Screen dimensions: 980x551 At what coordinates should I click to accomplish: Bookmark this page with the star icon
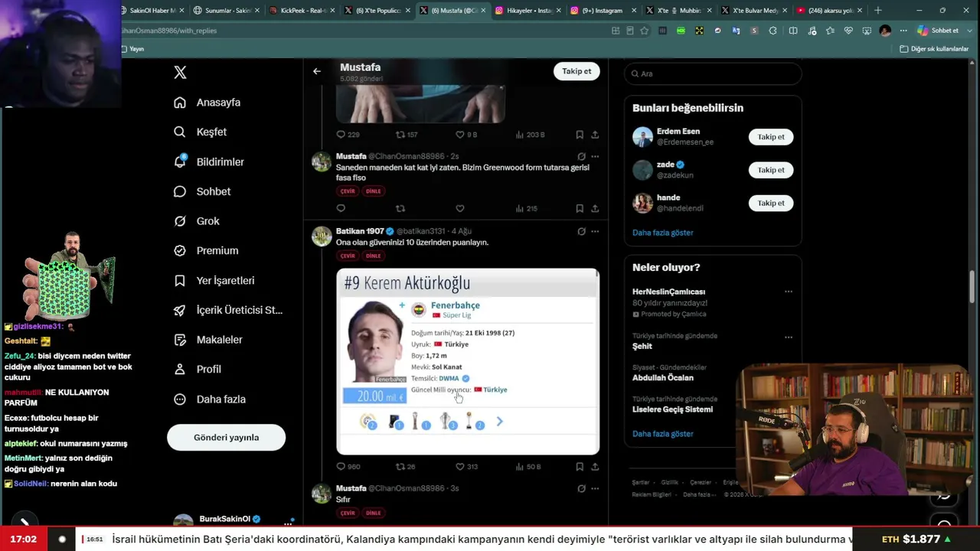(x=644, y=31)
